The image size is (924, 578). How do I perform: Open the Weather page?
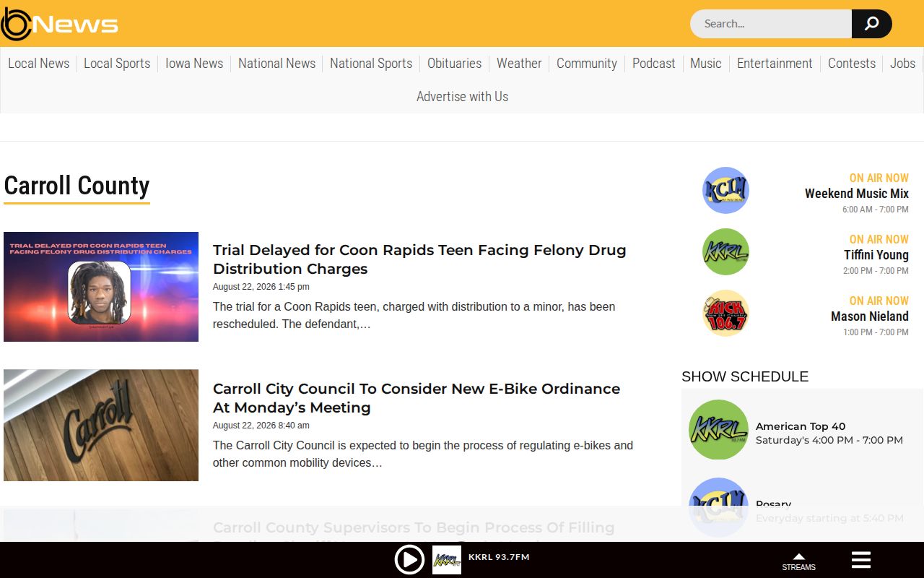[519, 64]
